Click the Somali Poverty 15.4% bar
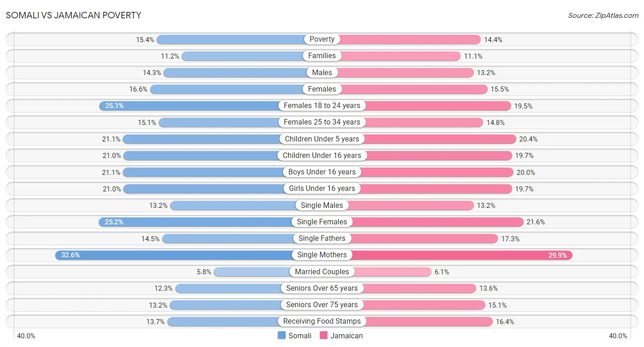 (x=239, y=39)
